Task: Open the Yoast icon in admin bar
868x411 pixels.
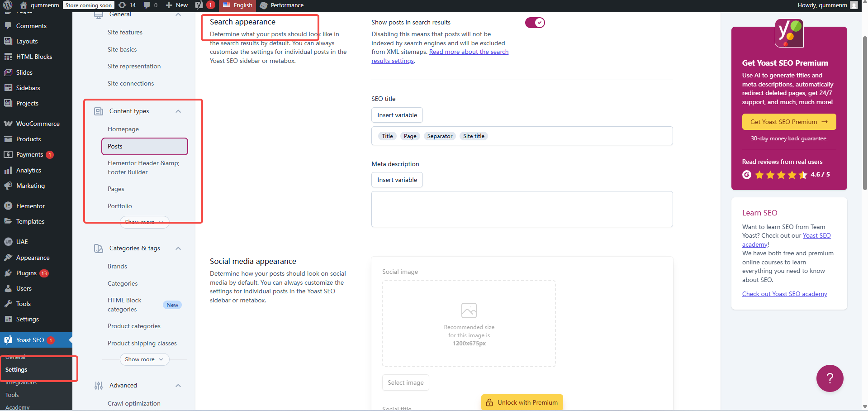Action: pos(199,5)
